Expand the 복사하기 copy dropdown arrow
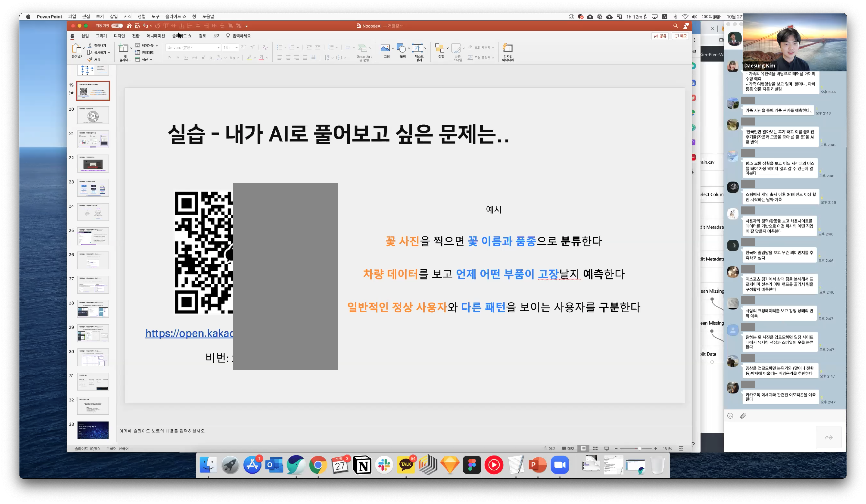 pos(109,52)
